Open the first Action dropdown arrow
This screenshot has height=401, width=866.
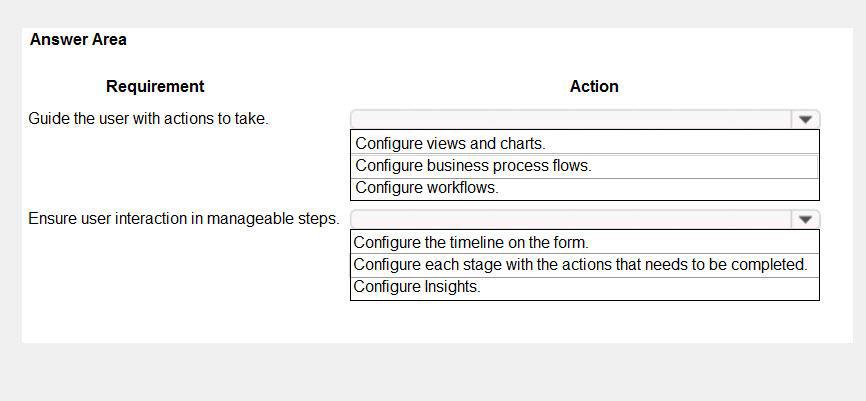point(805,119)
